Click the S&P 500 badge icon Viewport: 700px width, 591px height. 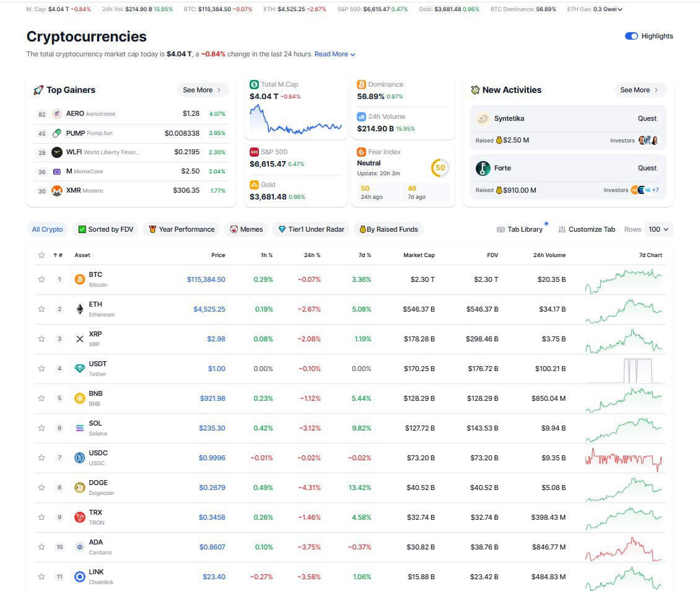[254, 152]
